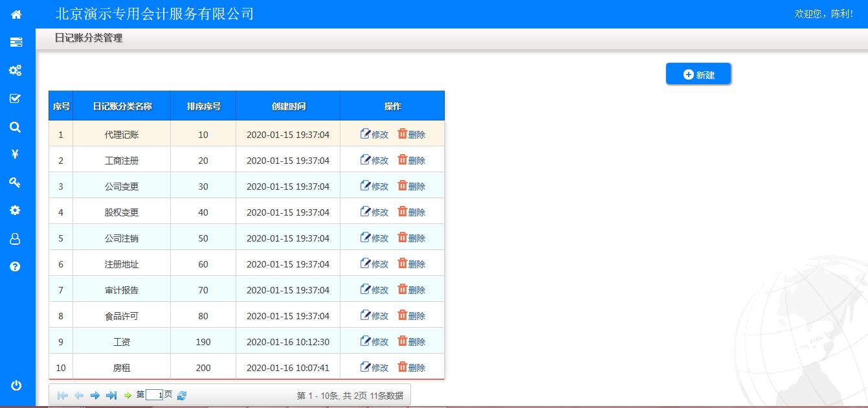Click 删除 for 公司注销 row

[412, 238]
